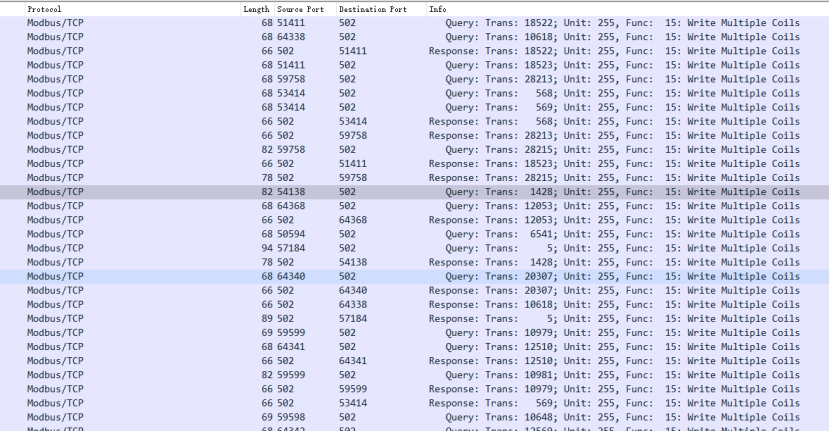
Task: Sort by the Source Port column header
Action: (300, 8)
